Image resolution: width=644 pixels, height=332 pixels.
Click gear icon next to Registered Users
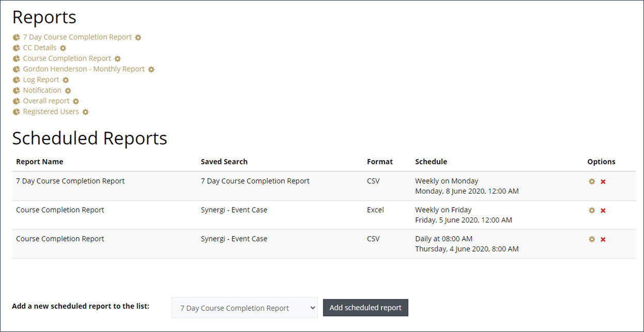[86, 112]
